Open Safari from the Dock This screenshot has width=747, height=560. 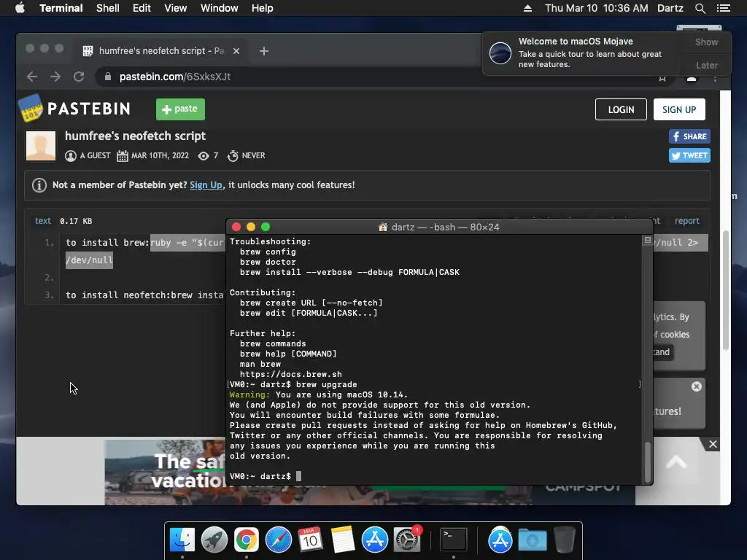[x=278, y=540]
